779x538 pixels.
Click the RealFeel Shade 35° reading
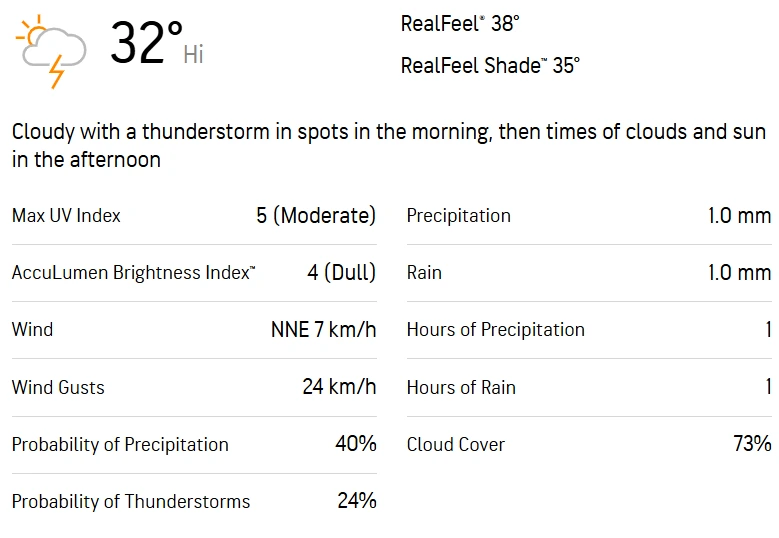point(490,66)
